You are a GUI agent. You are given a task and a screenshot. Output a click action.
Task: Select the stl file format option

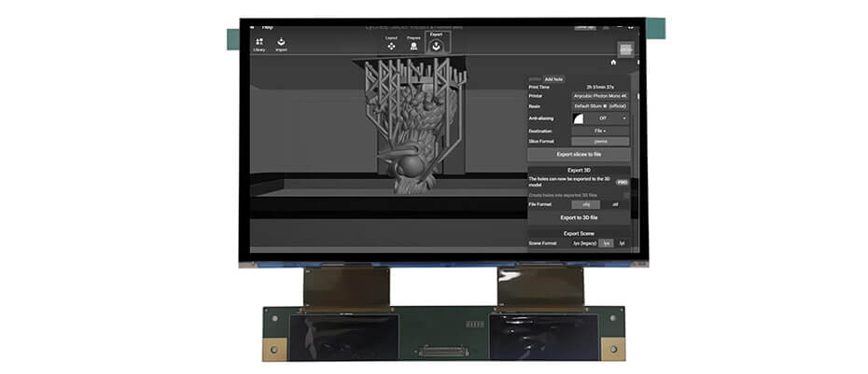(615, 204)
